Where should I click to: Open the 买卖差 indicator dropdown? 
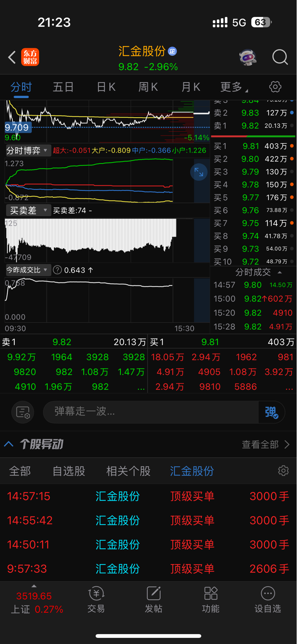pos(28,210)
